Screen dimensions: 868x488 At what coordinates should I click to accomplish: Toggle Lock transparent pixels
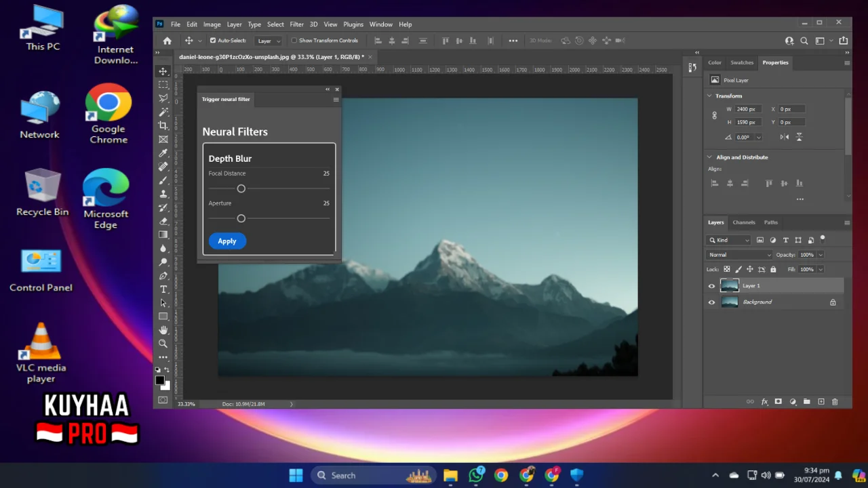point(727,269)
